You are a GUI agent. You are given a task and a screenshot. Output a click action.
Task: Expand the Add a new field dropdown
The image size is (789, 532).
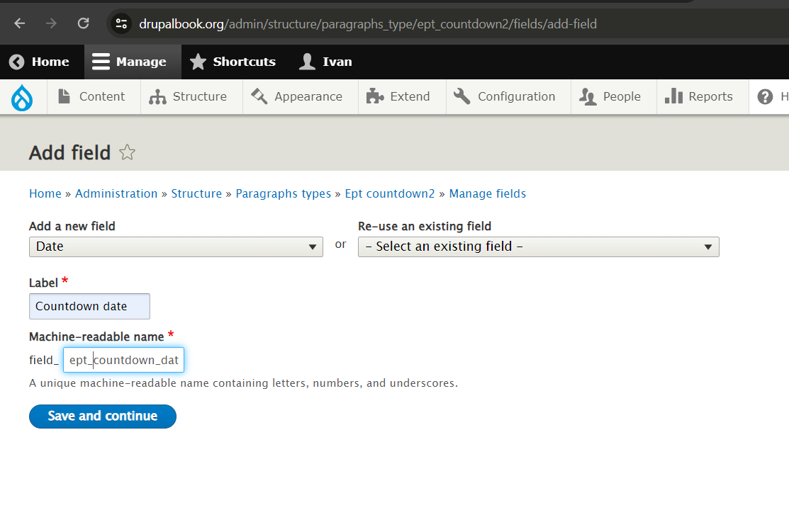coord(176,247)
